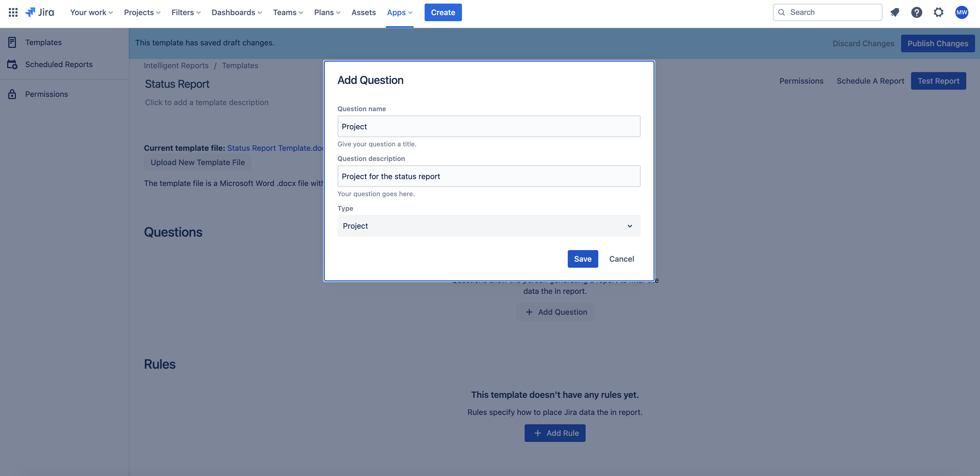Click inside the Question description field

[488, 176]
